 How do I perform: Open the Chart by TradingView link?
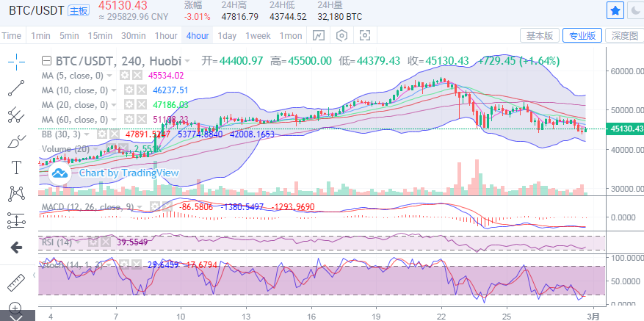(x=129, y=173)
